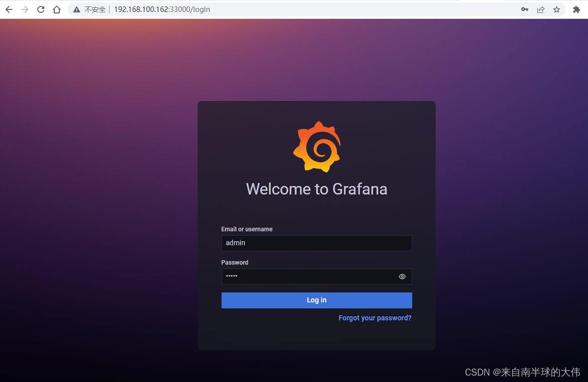
Task: Focus the Email or username field
Action: pyautogui.click(x=317, y=243)
